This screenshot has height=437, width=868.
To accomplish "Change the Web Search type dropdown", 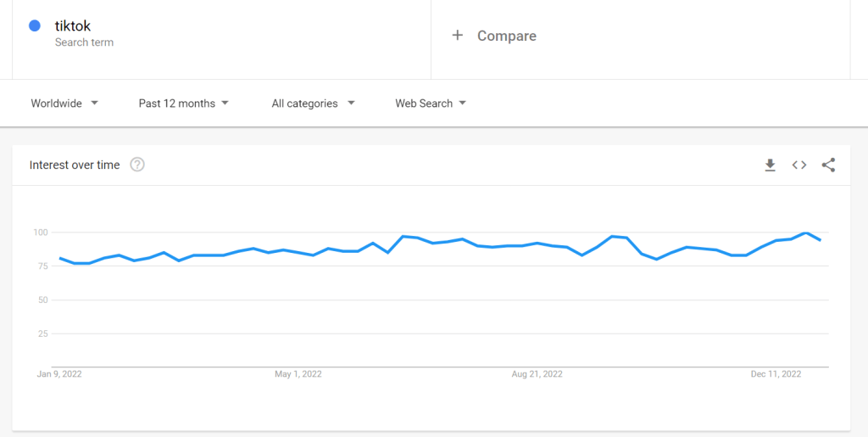I will (431, 104).
